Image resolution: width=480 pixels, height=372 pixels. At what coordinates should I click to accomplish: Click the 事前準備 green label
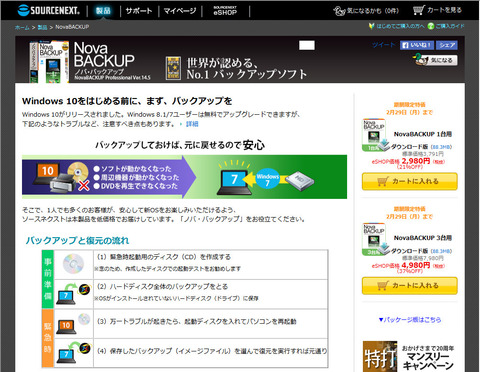(x=48, y=279)
